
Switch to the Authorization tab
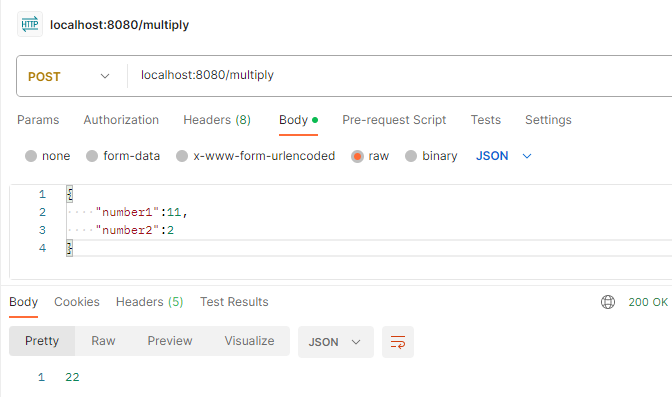point(121,120)
